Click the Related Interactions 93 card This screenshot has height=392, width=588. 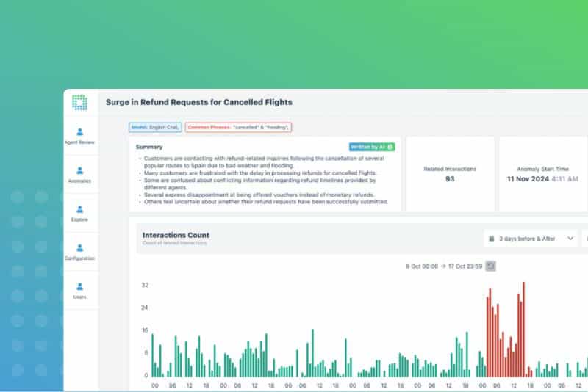click(450, 174)
